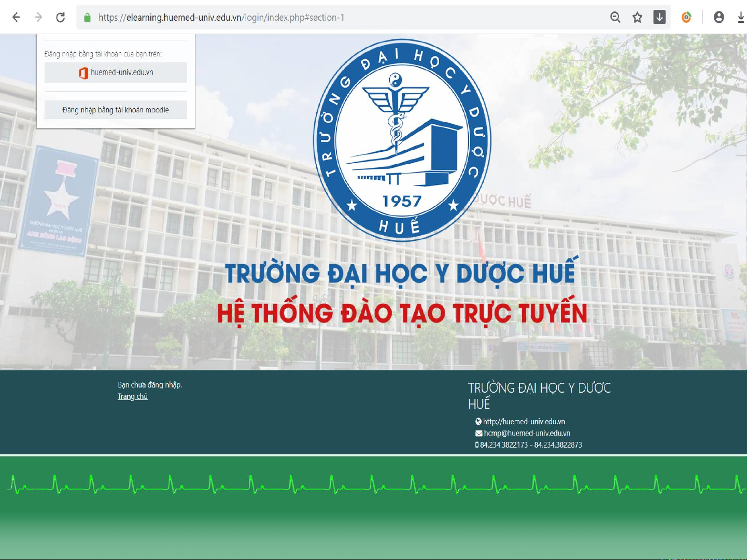Screen dimensions: 747x560
Task: Click the footer heading TRƯỜNG ĐẠI HỌC Y DƯỢC HUẾ
Action: pyautogui.click(x=539, y=395)
